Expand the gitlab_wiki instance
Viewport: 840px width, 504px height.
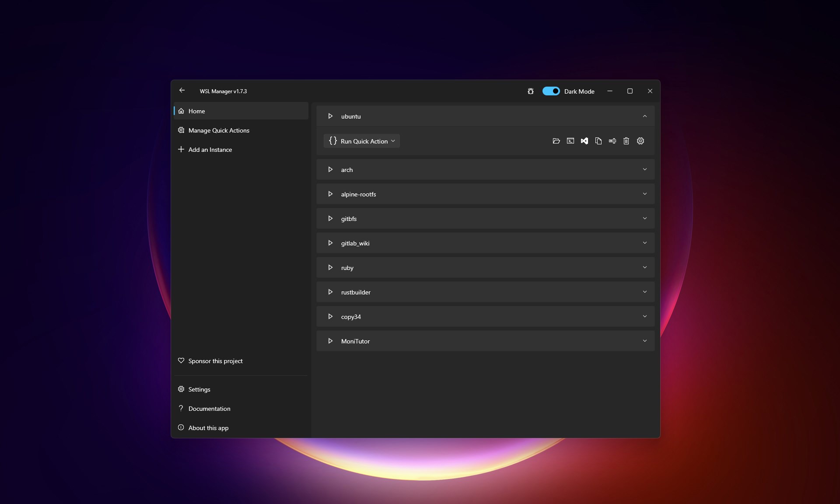tap(644, 243)
